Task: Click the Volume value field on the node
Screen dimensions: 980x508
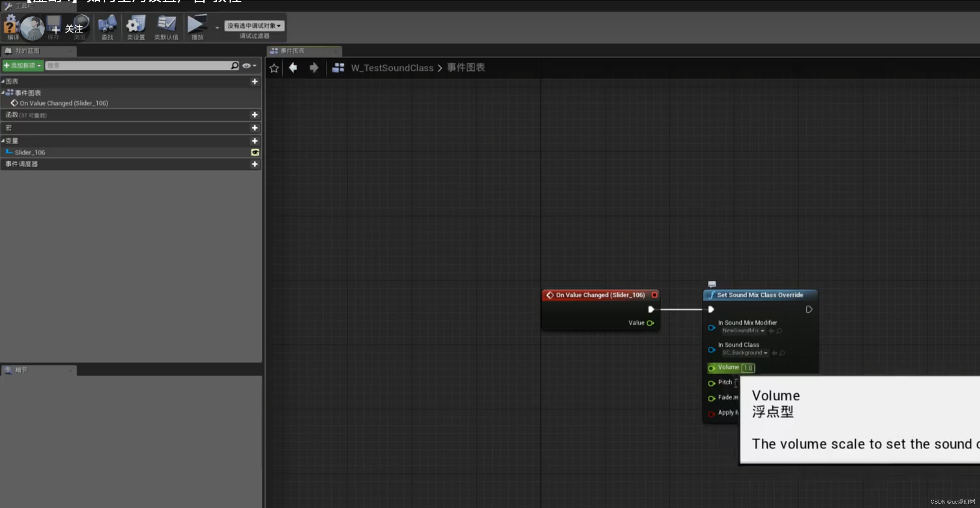Action: [748, 368]
